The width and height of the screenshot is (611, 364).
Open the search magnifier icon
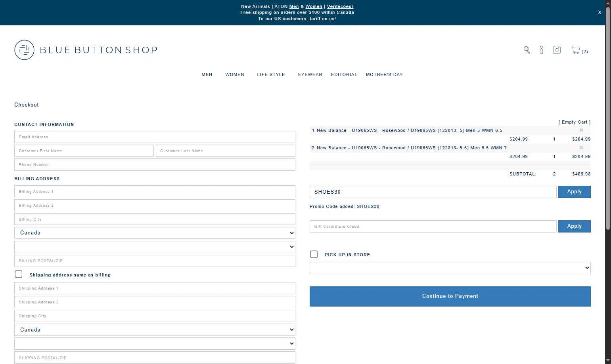[527, 50]
